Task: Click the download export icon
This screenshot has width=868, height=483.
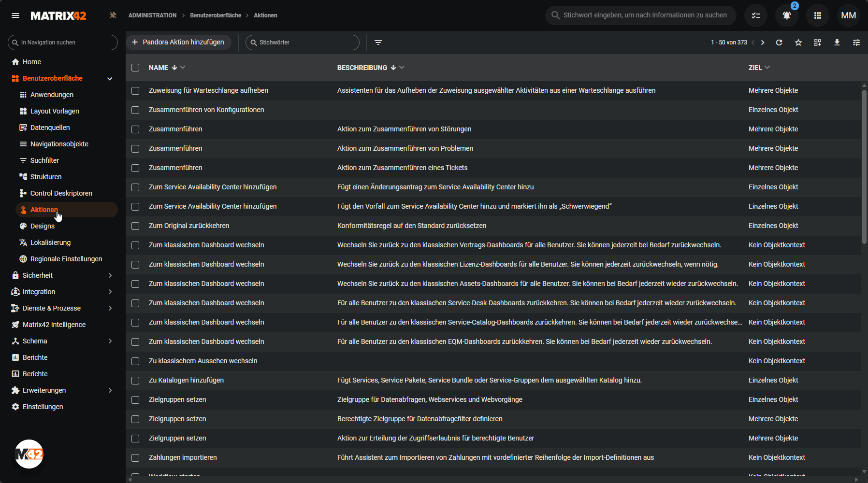Action: pyautogui.click(x=837, y=43)
